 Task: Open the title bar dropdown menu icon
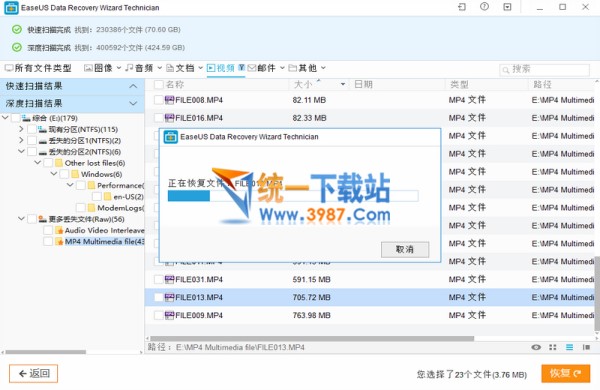507,7
